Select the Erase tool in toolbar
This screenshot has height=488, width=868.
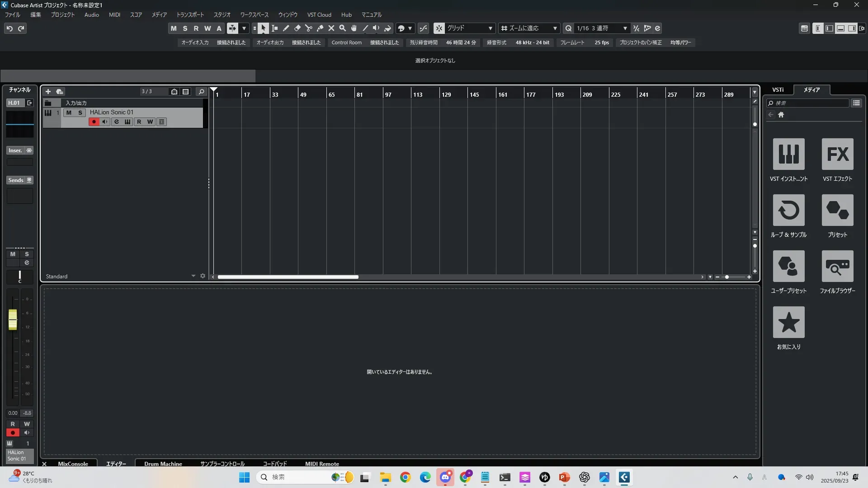coord(297,28)
